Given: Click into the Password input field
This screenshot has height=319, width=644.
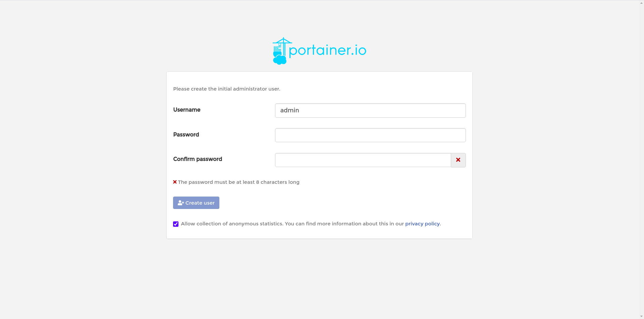Looking at the screenshot, I should 370,135.
